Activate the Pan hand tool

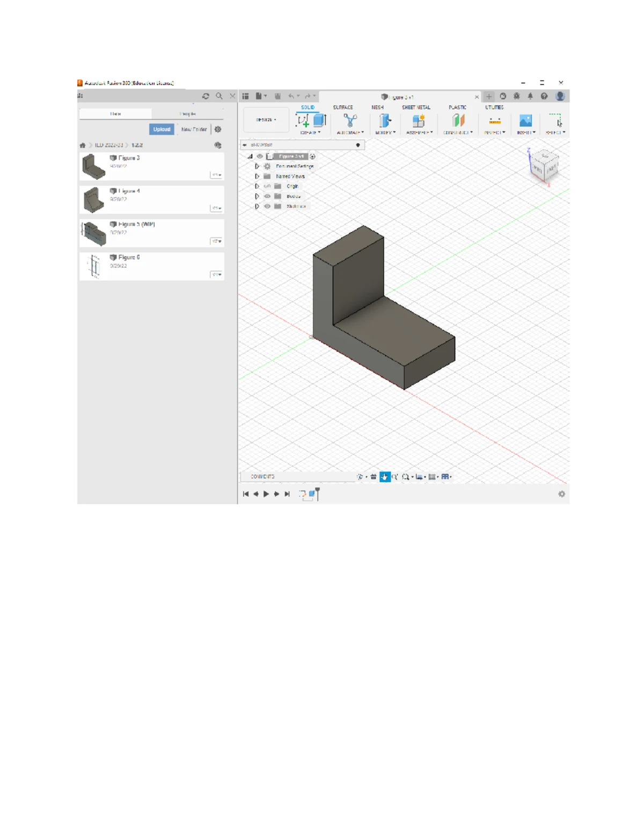(x=385, y=477)
